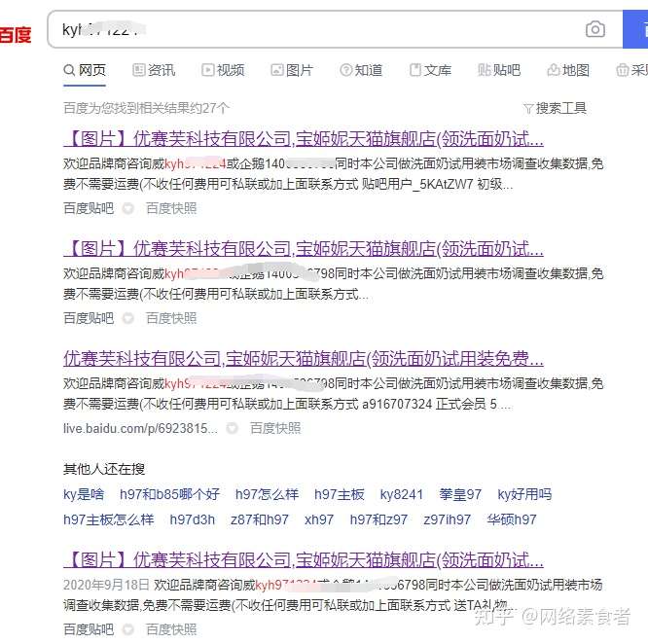The width and height of the screenshot is (648, 644).
Task: Click related search ky8241
Action: pyautogui.click(x=402, y=494)
